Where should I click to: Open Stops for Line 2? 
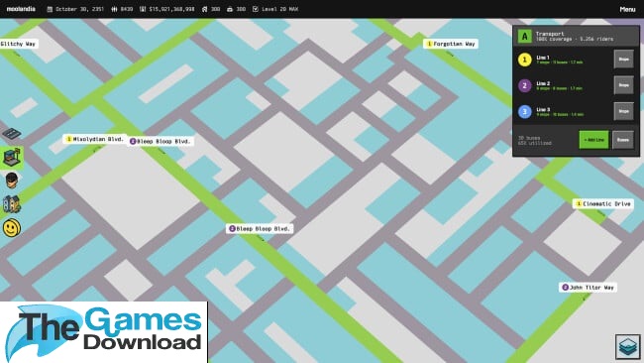click(x=624, y=85)
